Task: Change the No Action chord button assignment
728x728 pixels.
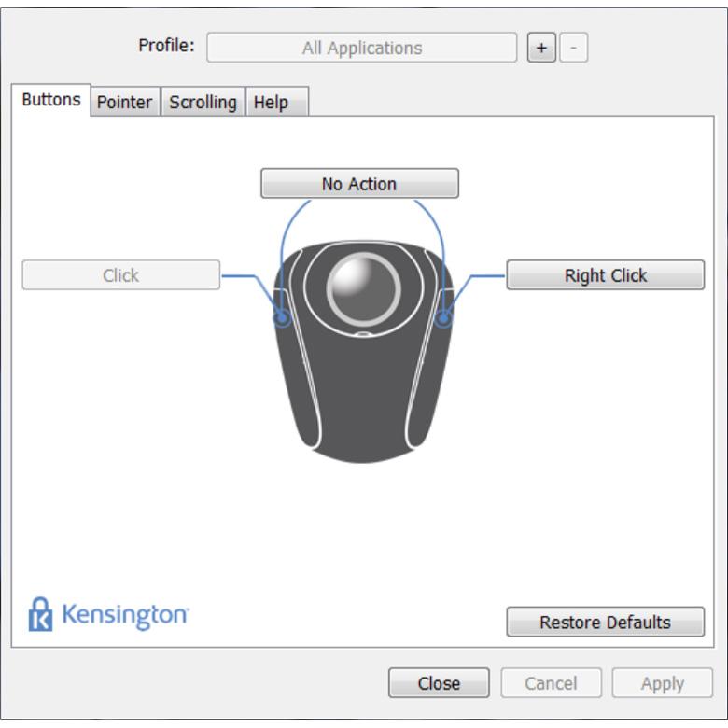Action: point(360,183)
